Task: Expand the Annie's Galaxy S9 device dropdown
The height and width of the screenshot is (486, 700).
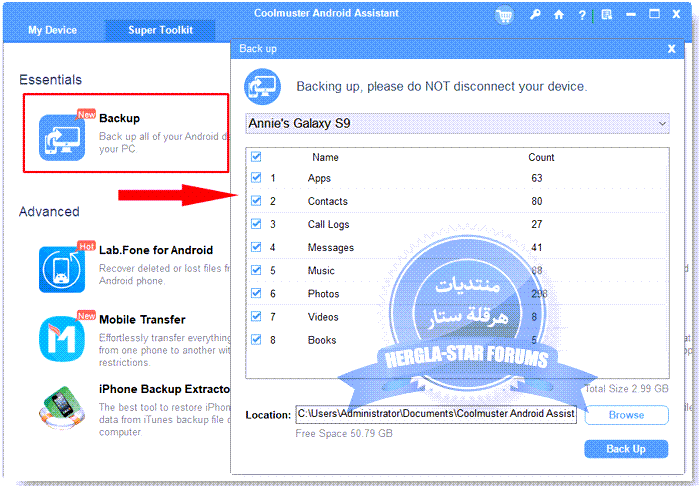Action: (x=457, y=124)
